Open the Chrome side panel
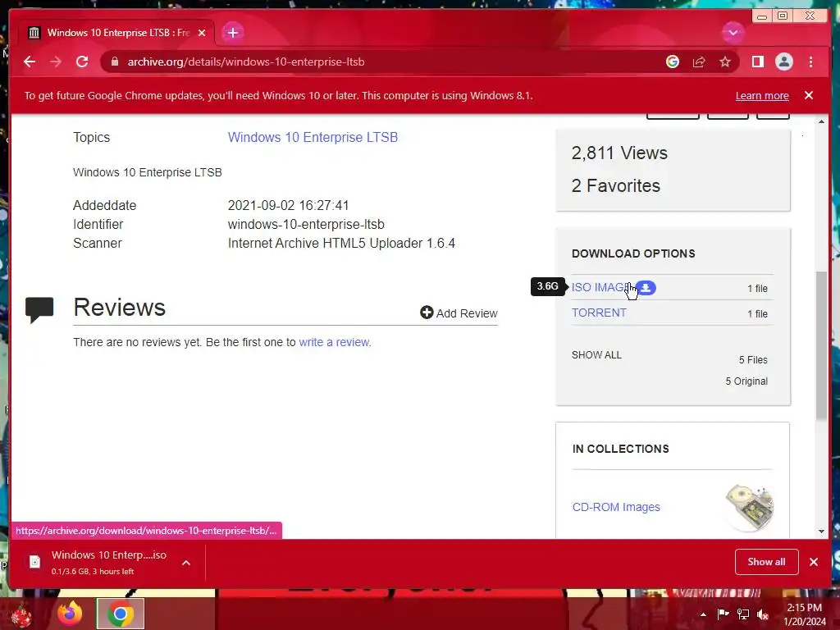Image resolution: width=840 pixels, height=630 pixels. [757, 62]
